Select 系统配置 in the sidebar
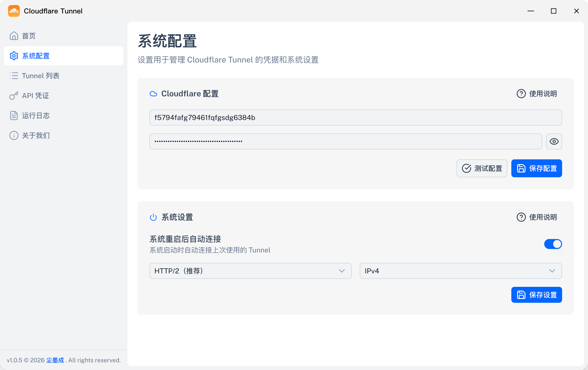588x370 pixels. 64,56
